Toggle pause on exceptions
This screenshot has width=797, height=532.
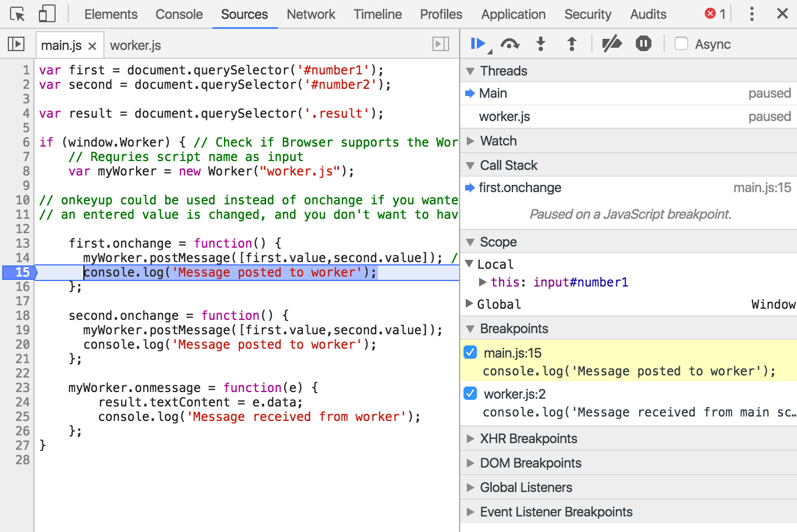643,44
